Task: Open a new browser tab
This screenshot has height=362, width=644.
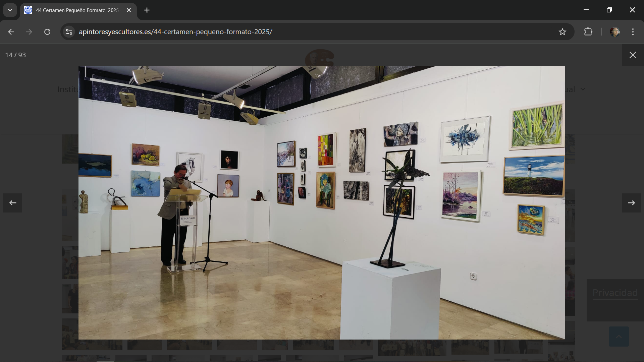Action: pyautogui.click(x=147, y=10)
